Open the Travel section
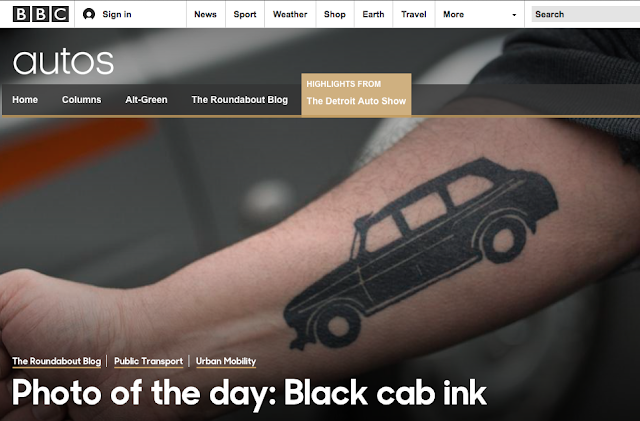The height and width of the screenshot is (421, 640). tap(413, 14)
